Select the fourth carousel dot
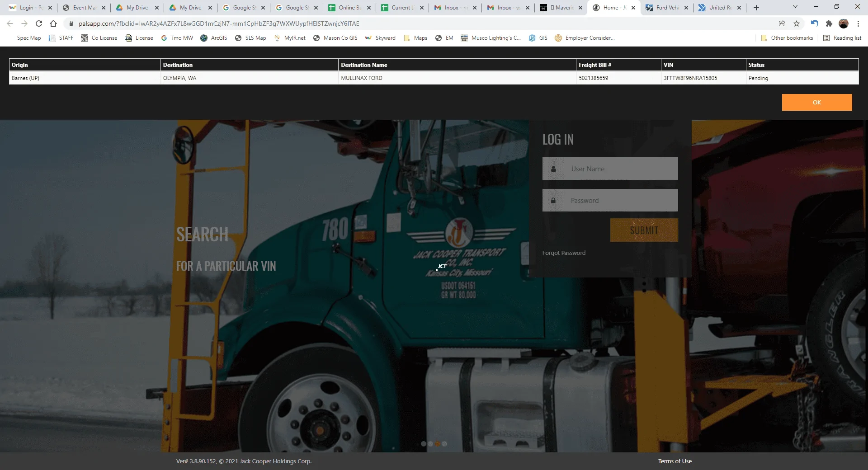Screen dimensions: 868x470 [x=444, y=444]
